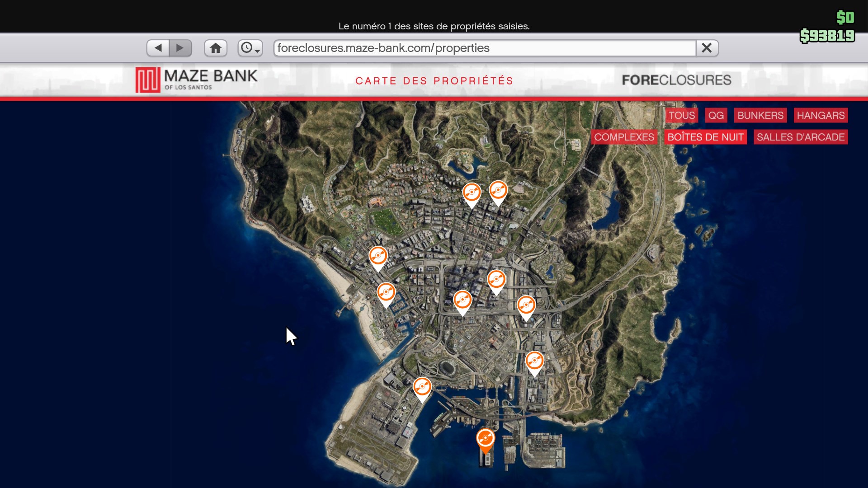
Task: Click the nightclub pin closest to the beach pier
Action: (386, 293)
